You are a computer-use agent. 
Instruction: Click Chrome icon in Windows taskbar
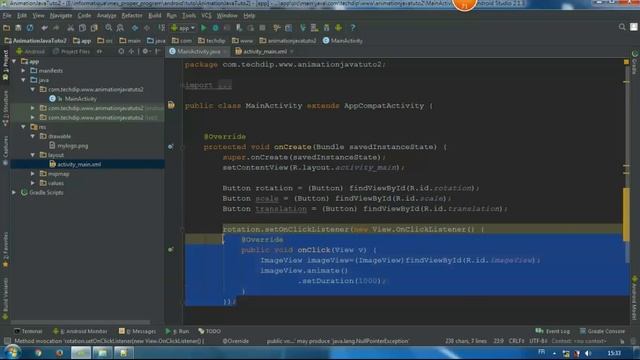coord(38,353)
